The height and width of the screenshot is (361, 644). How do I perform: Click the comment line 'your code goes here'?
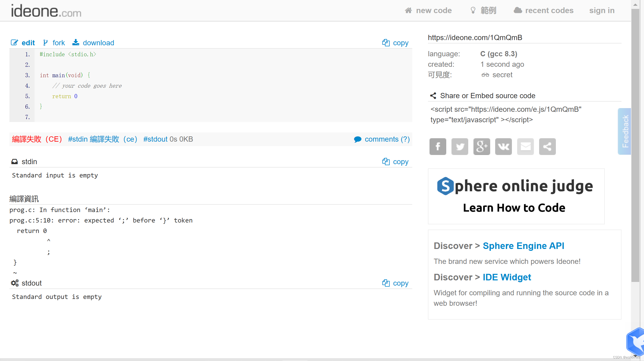[87, 86]
